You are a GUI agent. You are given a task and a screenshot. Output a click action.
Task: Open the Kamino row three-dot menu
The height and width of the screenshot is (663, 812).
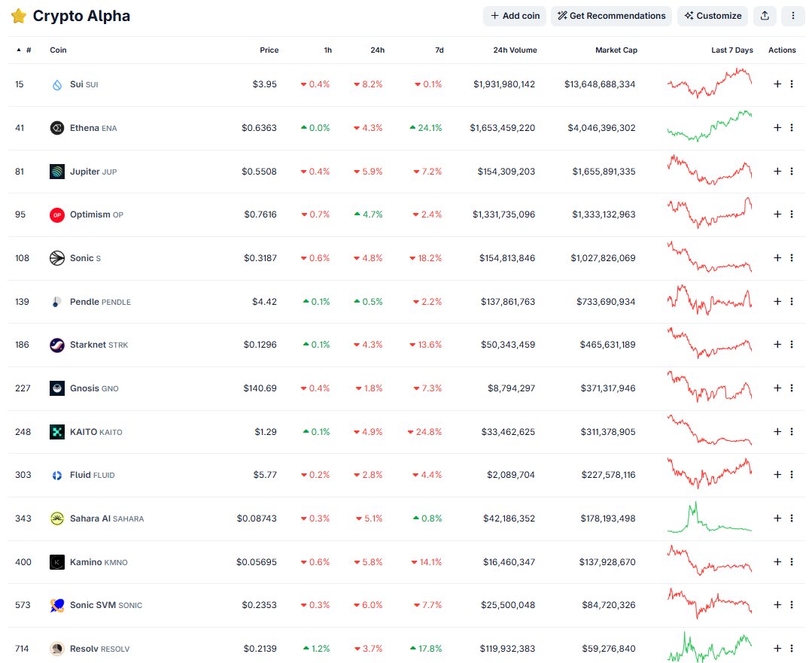coord(792,561)
